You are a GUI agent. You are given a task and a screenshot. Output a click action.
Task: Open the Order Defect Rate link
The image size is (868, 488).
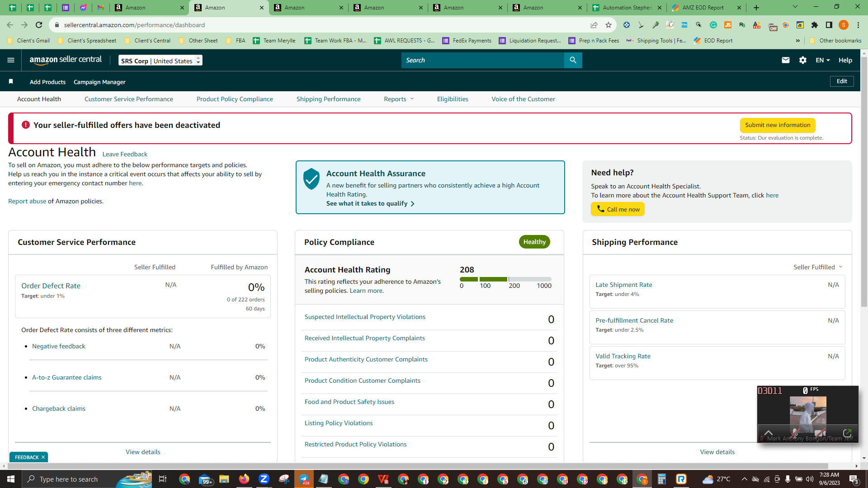pyautogui.click(x=51, y=286)
